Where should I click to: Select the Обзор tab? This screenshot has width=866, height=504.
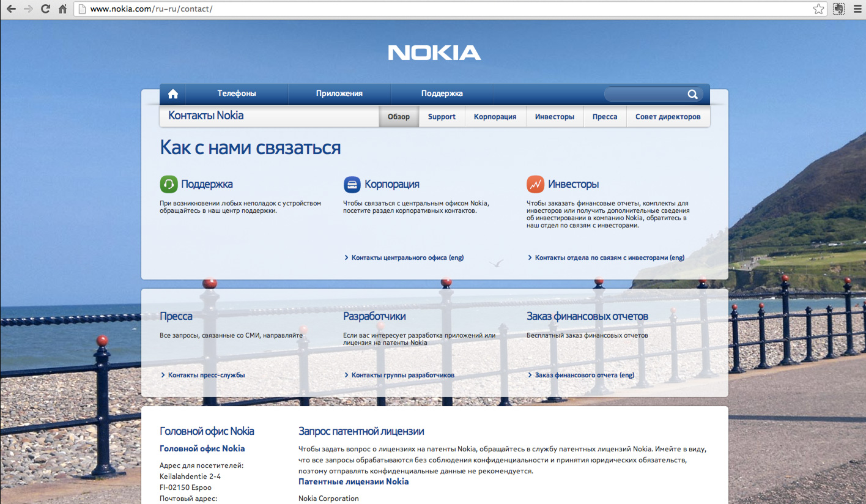pos(399,117)
